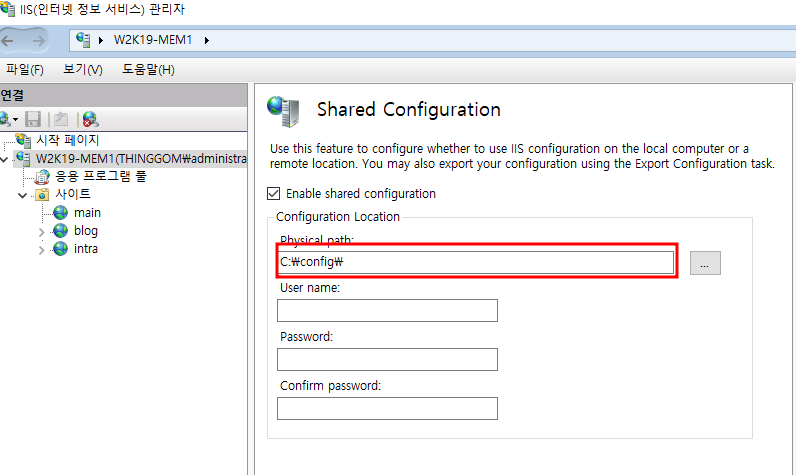
Task: Toggle Enable shared configuration checkbox
Action: click(273, 193)
